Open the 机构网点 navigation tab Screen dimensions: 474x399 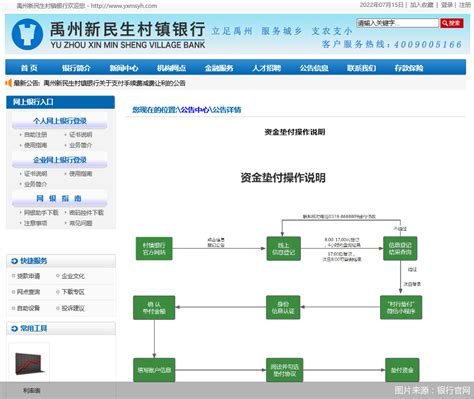(171, 68)
